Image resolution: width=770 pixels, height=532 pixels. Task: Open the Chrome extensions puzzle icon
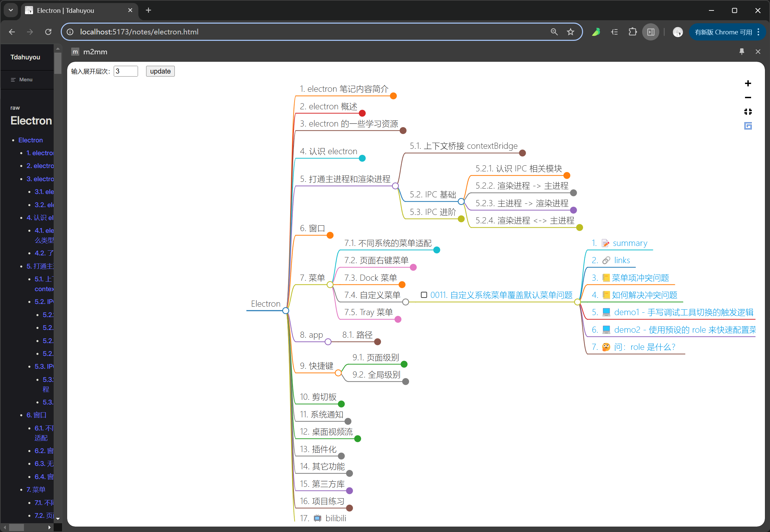click(632, 32)
